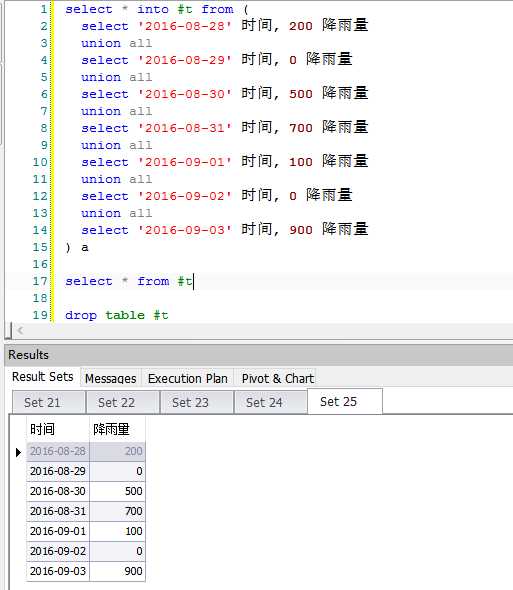Click 'drop table #t' on line 19

(117, 315)
